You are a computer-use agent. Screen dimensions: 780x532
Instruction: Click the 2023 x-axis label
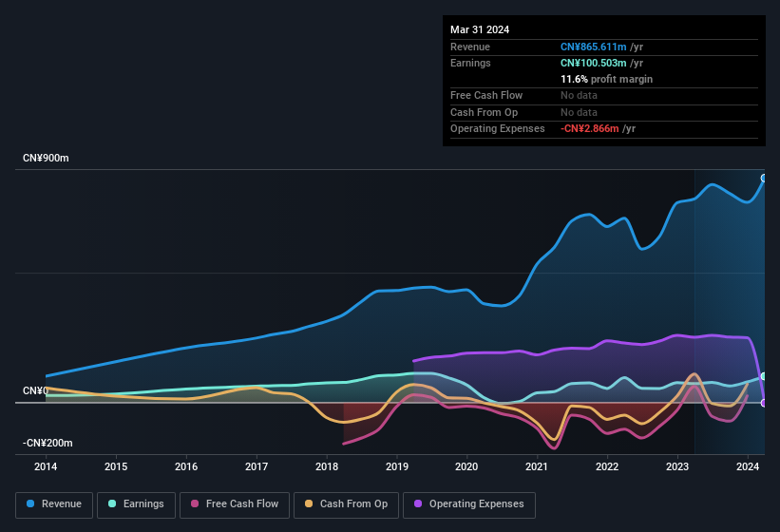(x=677, y=466)
